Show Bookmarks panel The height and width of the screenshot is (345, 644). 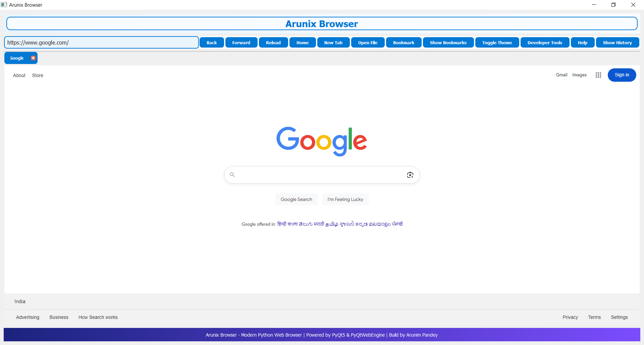pyautogui.click(x=448, y=42)
